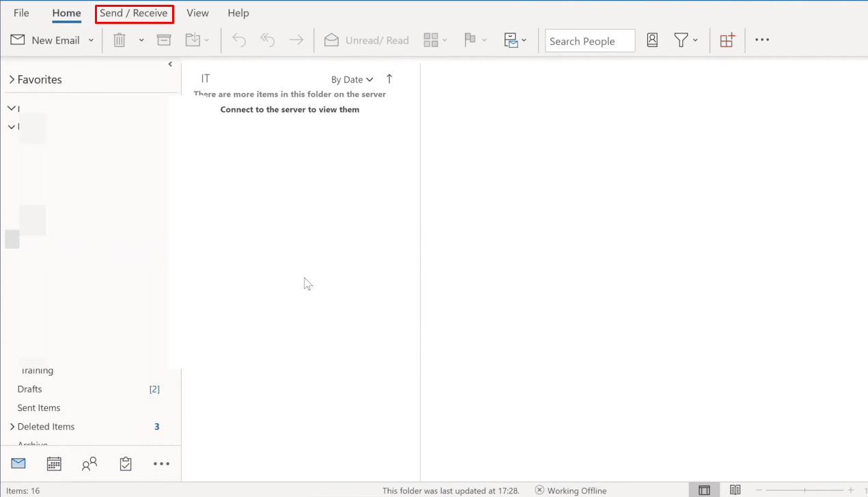Reverse sort order with the up arrow
Viewport: 868px width, 497px height.
[389, 79]
